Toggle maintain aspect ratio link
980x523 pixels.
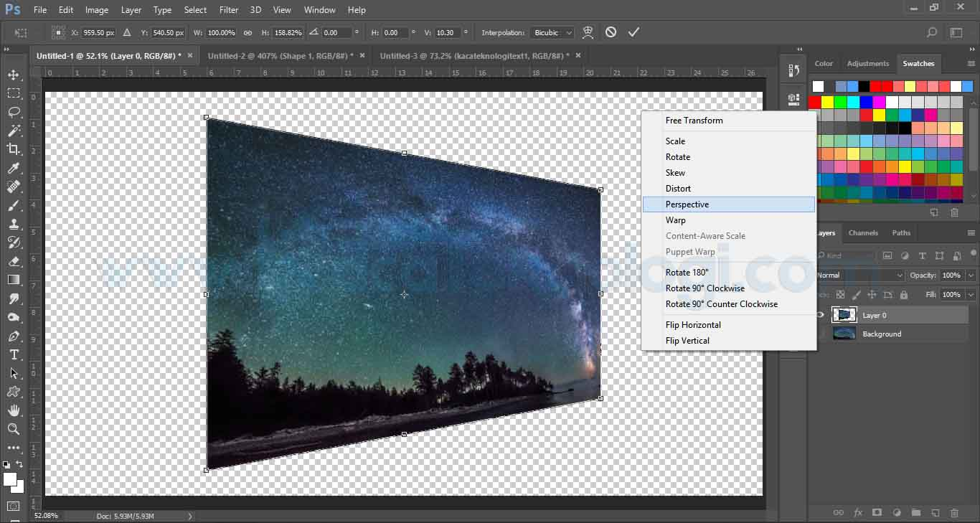point(248,32)
